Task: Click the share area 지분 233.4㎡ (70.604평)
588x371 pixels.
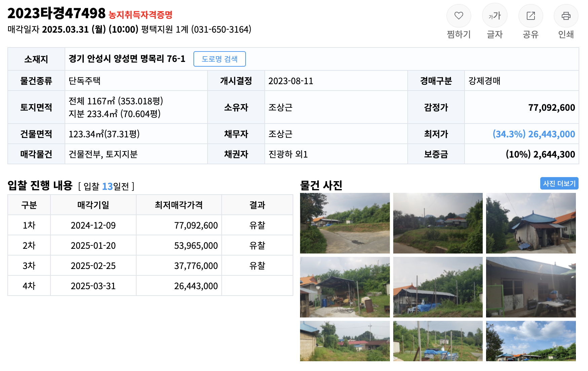Action: tap(114, 114)
